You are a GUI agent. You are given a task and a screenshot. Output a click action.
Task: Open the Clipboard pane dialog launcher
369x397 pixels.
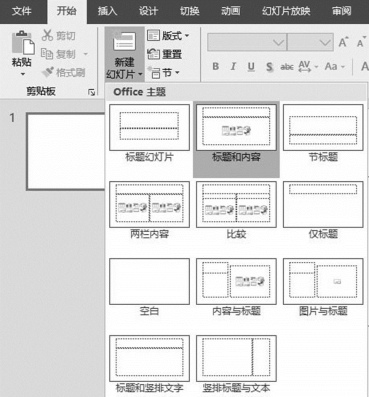point(91,92)
